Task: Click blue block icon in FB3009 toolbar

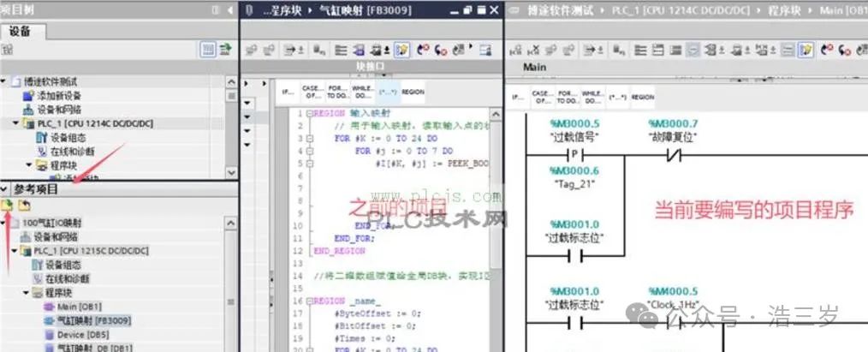Action: tap(359, 51)
